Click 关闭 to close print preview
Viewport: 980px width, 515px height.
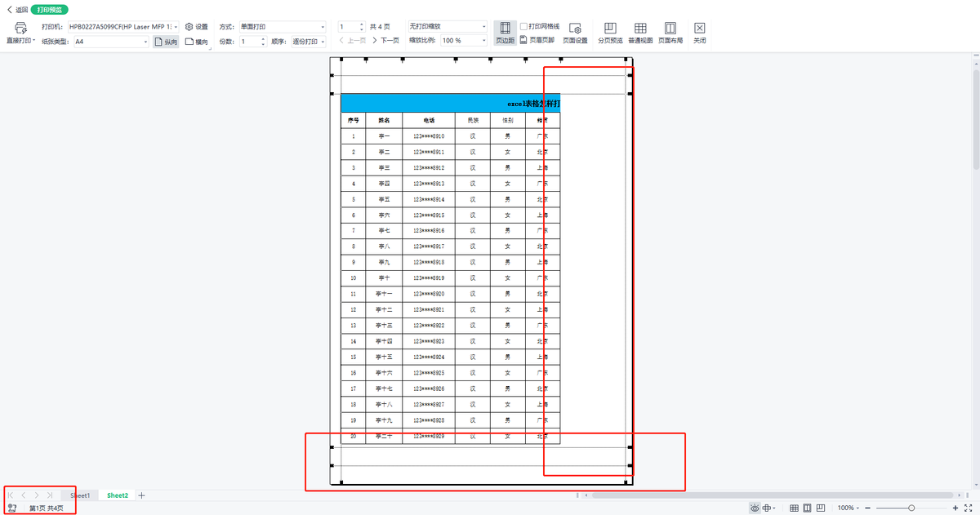[x=700, y=33]
